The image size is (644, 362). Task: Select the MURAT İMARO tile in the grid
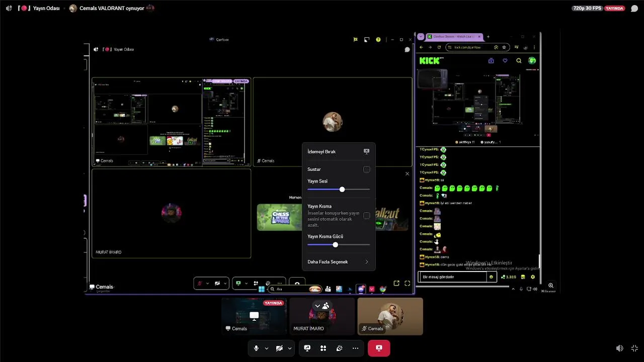(171, 214)
